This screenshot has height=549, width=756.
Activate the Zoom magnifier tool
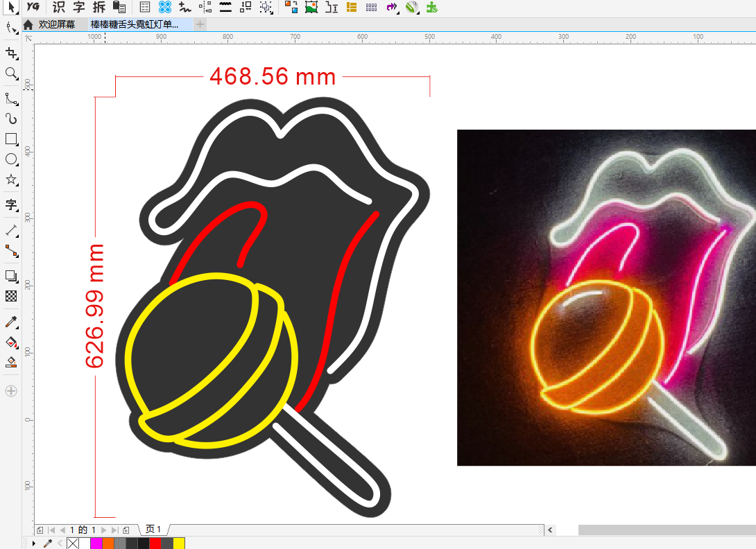click(11, 73)
